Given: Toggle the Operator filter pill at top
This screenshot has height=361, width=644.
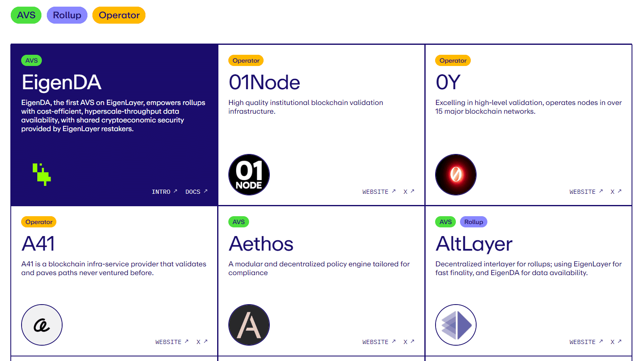Looking at the screenshot, I should (x=119, y=15).
